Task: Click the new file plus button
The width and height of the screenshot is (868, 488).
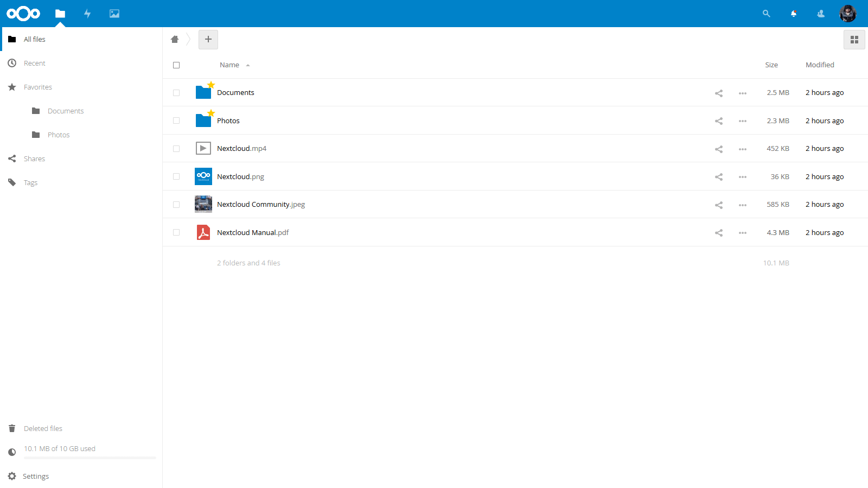Action: click(x=208, y=39)
